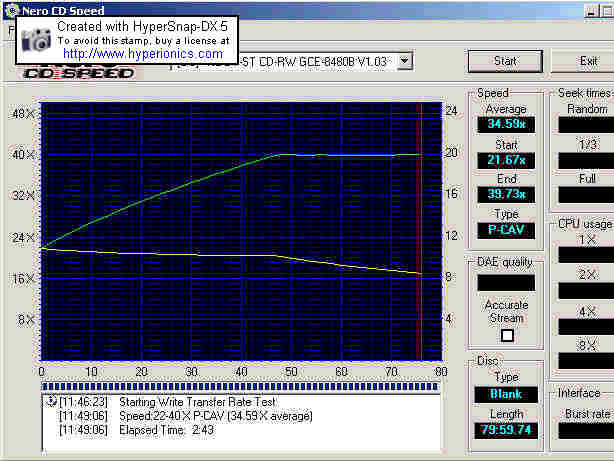Viewport: 614px width, 461px height.
Task: Click the DAE quality value field
Action: (506, 282)
